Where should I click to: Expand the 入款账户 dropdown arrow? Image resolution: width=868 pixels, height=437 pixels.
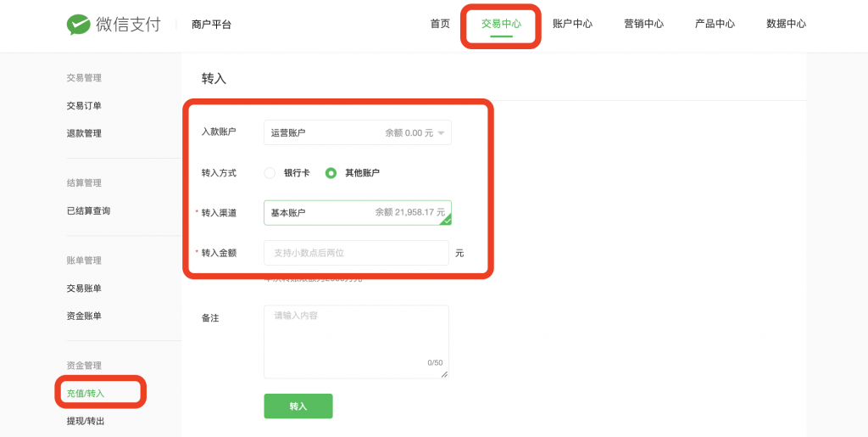(441, 133)
